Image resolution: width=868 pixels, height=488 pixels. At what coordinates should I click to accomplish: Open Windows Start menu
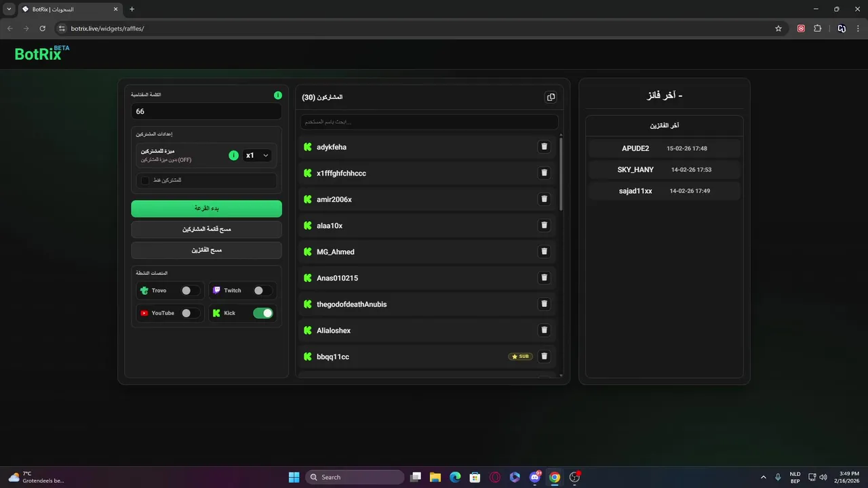coord(294,477)
